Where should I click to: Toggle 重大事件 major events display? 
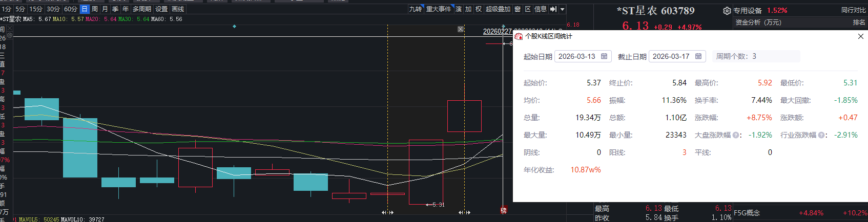coord(439,9)
